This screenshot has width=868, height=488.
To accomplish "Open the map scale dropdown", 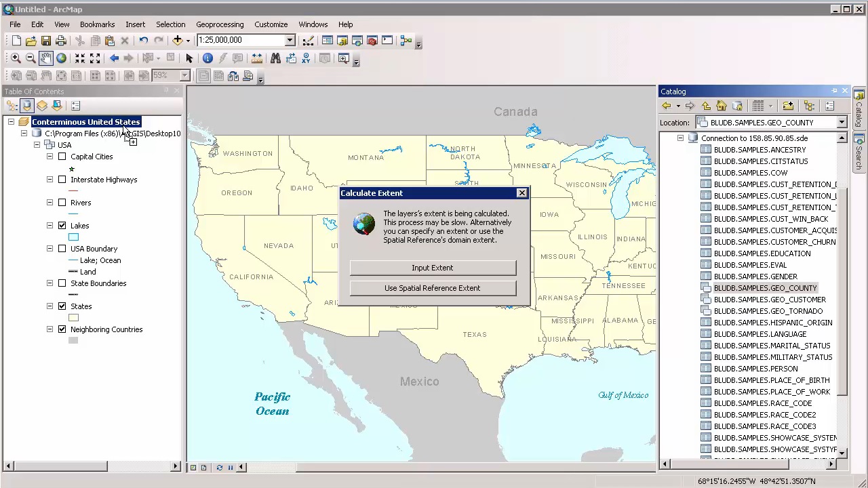I will coord(290,41).
